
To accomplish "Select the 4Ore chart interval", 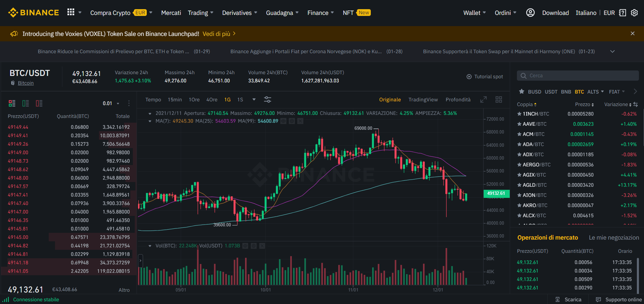I will click(x=212, y=100).
